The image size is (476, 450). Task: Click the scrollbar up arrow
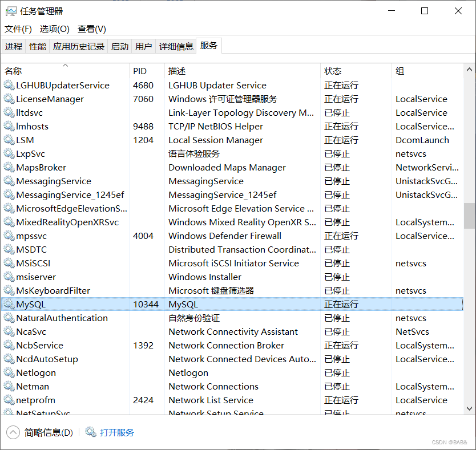469,70
